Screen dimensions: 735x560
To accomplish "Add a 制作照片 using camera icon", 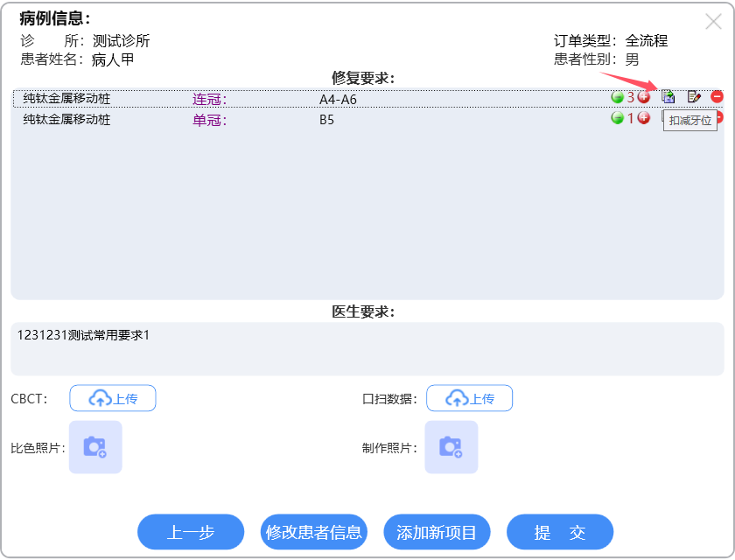I will pyautogui.click(x=451, y=447).
